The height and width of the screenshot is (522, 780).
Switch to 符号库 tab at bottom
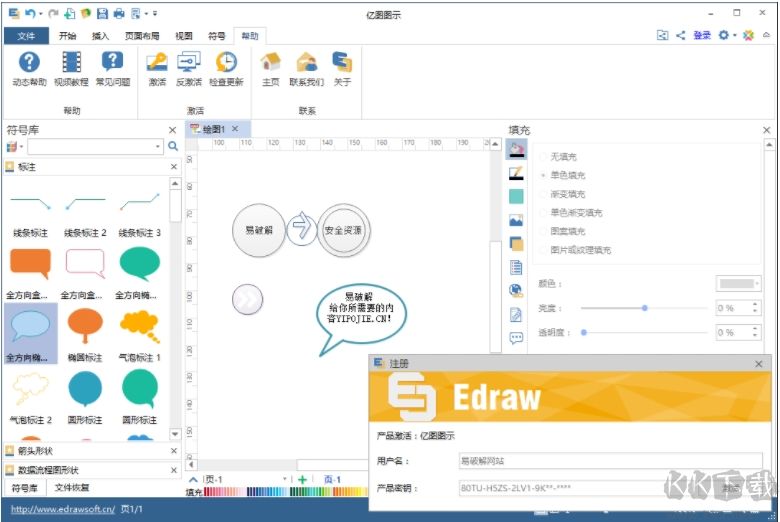pos(25,488)
